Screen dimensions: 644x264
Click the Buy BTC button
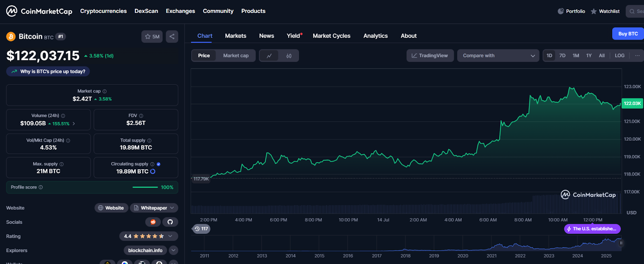point(628,34)
